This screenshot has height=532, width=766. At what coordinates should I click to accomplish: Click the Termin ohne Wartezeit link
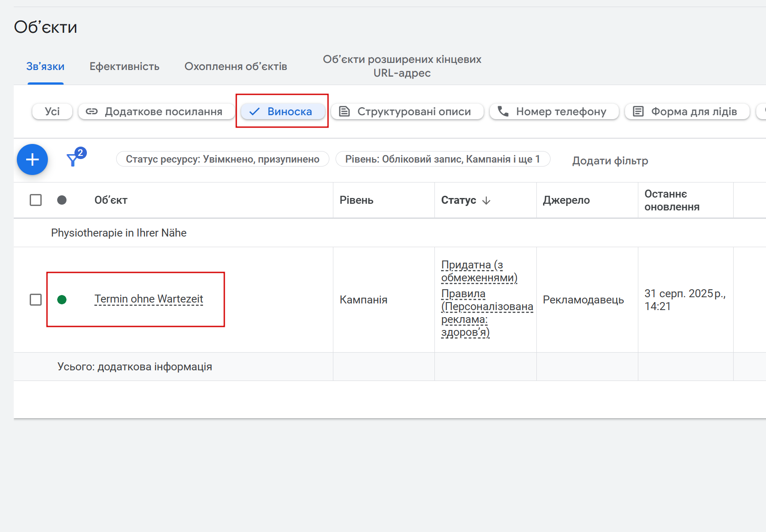(x=149, y=299)
